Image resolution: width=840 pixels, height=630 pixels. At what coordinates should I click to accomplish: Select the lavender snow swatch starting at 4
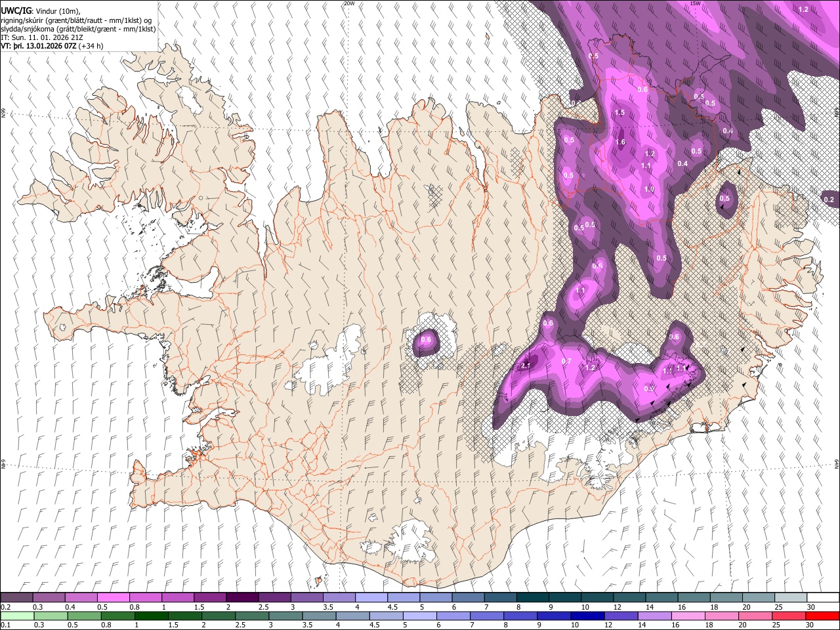click(x=371, y=597)
